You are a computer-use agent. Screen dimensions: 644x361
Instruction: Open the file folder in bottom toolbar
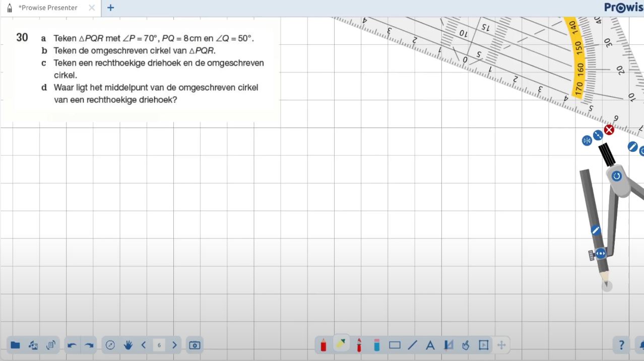coord(16,345)
